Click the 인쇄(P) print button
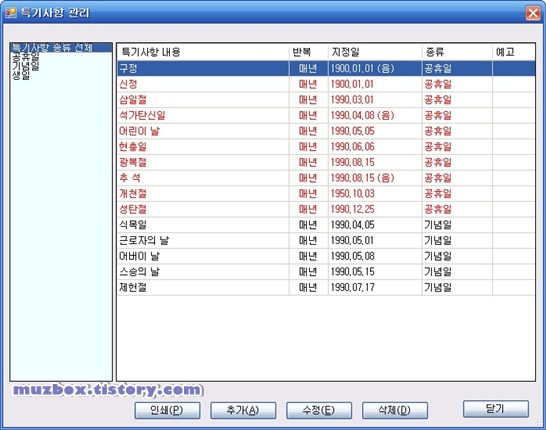Screen dimensions: 546x430 [x=167, y=410]
